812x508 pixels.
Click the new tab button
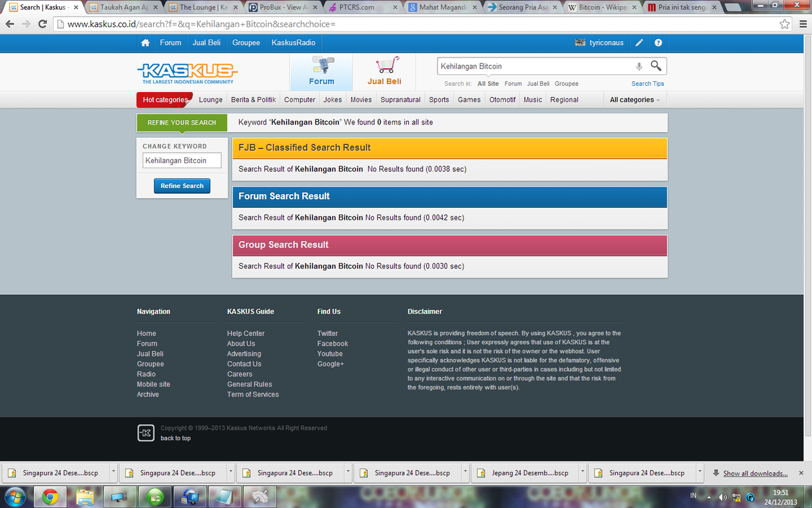coord(731,8)
